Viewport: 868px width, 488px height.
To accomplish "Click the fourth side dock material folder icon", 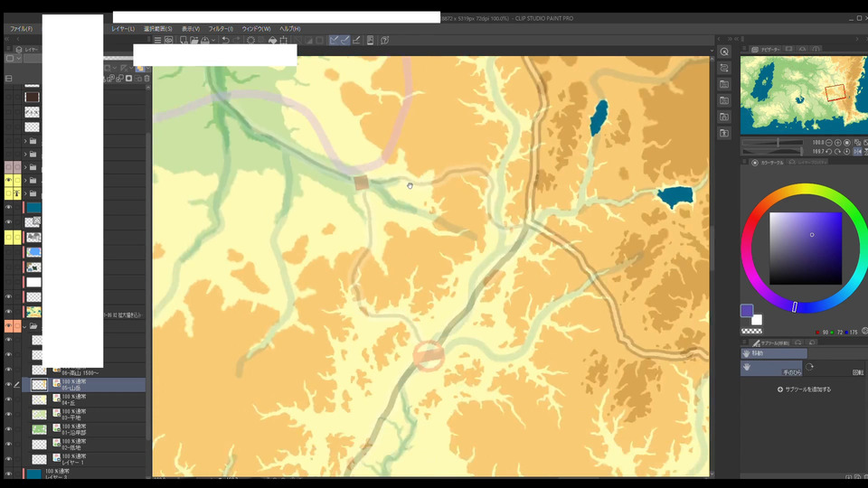I will click(724, 100).
